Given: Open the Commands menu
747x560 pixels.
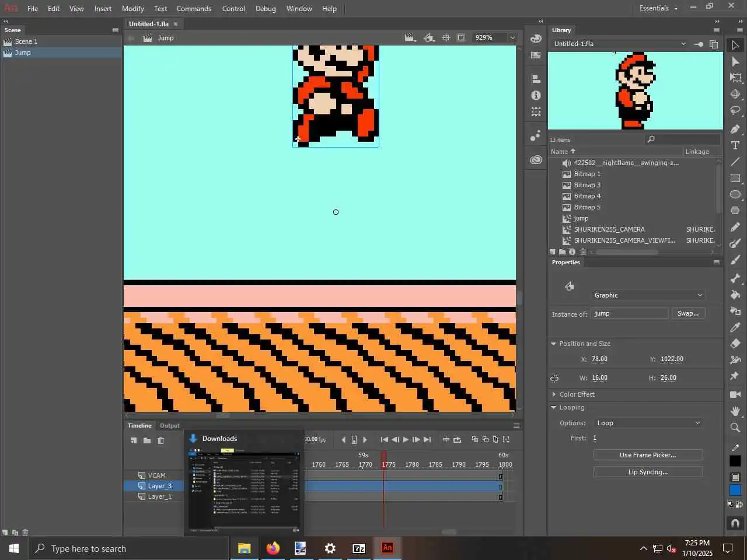Looking at the screenshot, I should (194, 8).
